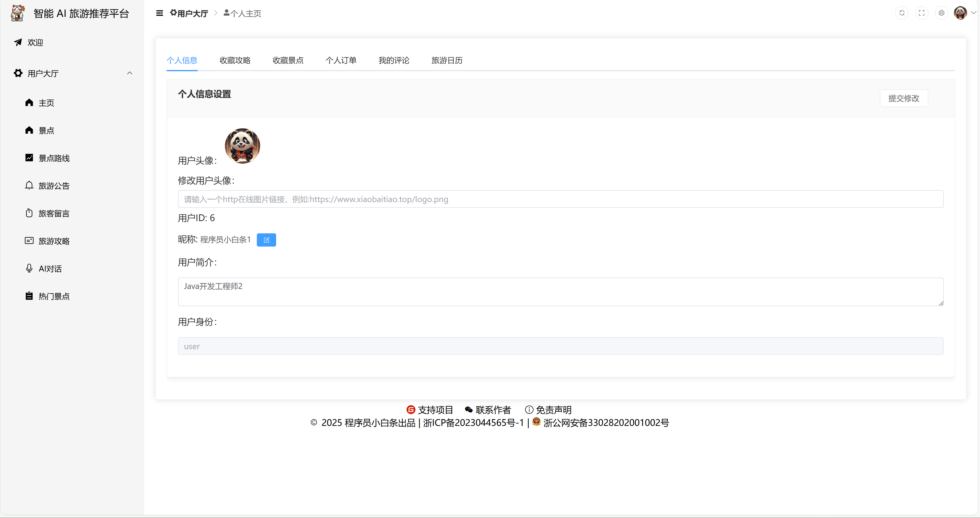Click the nickname edit pencil icon

pyautogui.click(x=266, y=240)
